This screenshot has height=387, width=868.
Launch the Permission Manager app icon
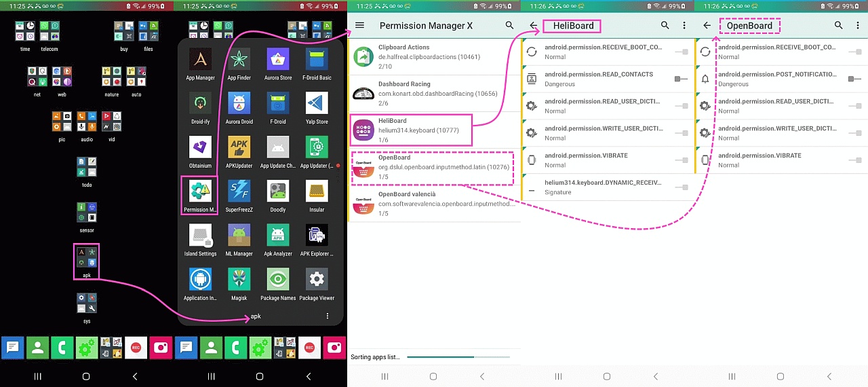point(200,191)
